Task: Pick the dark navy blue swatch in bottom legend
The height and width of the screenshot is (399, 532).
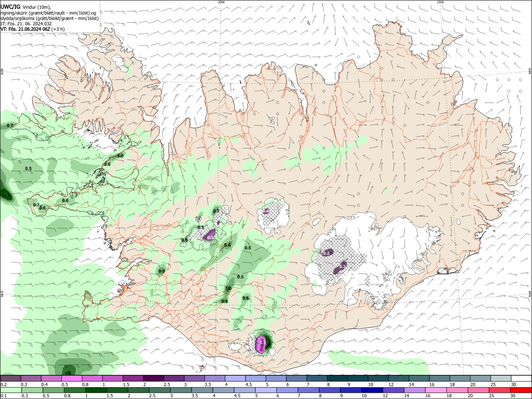Action: 372,390
